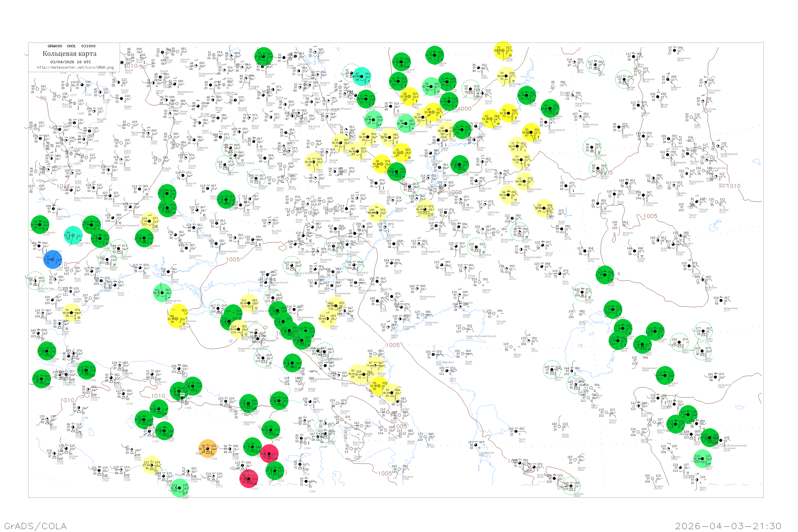Click the GrADS/COLA label at bottom left

(x=35, y=526)
